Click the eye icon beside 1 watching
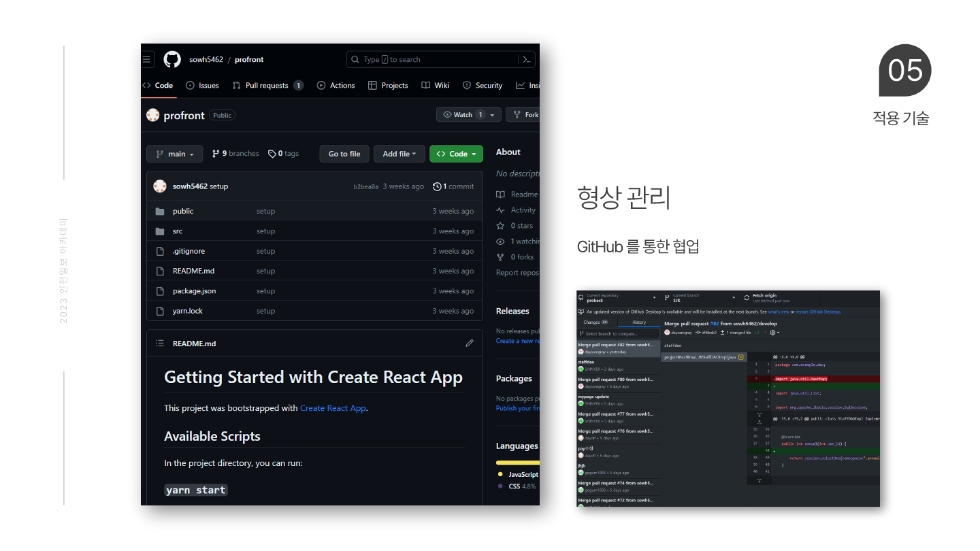This screenshot has width=980, height=551. (x=501, y=241)
